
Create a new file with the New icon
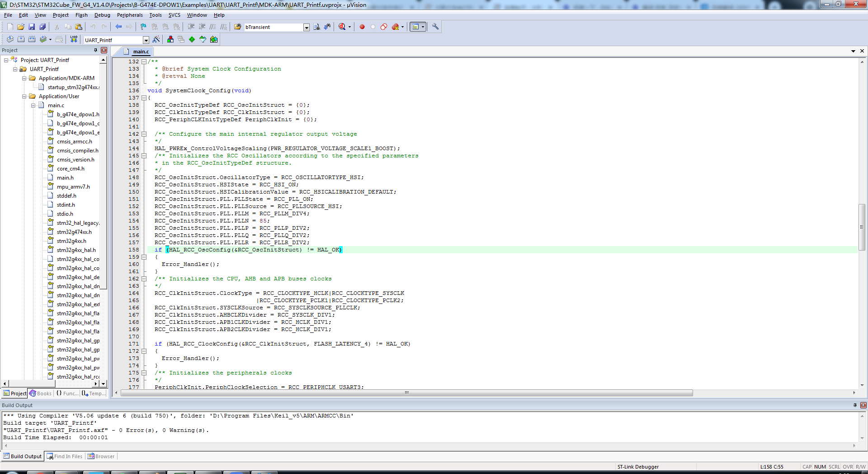[x=10, y=27]
